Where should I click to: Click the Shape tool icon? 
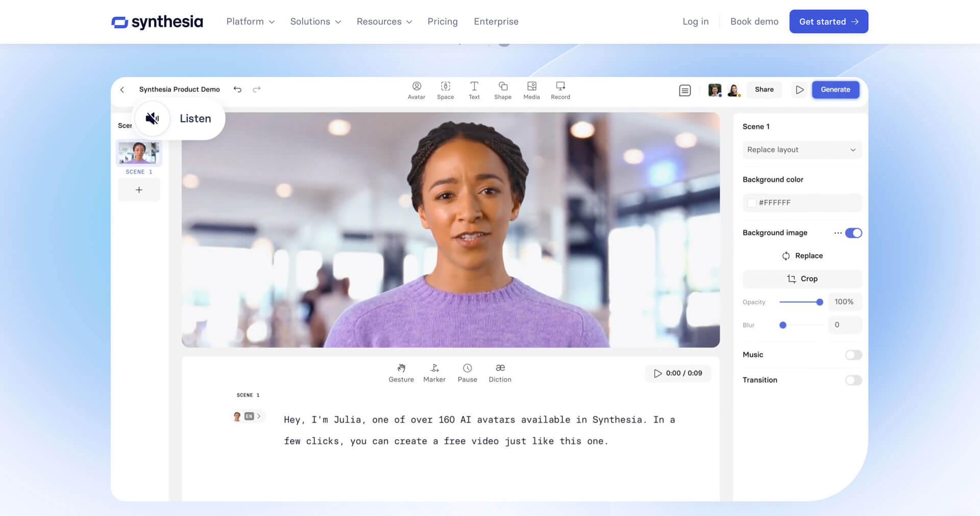click(503, 90)
